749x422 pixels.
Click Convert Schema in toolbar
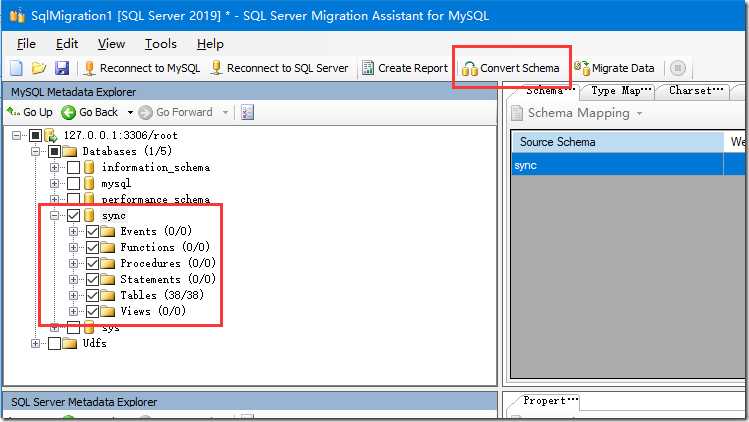click(511, 68)
